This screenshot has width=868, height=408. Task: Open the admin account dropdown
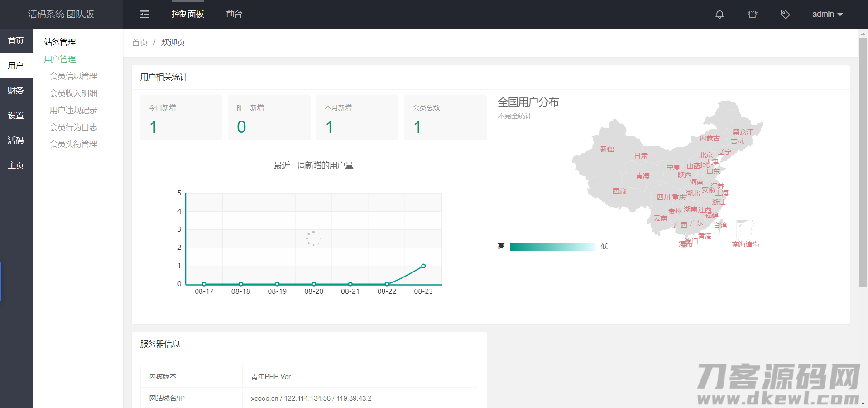tap(828, 14)
